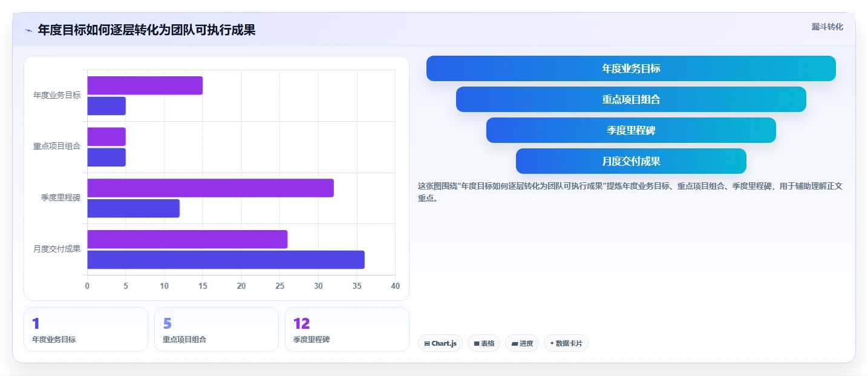868x376 pixels.
Task: Click the purple bar for 重点项目组合
Action: pos(106,137)
